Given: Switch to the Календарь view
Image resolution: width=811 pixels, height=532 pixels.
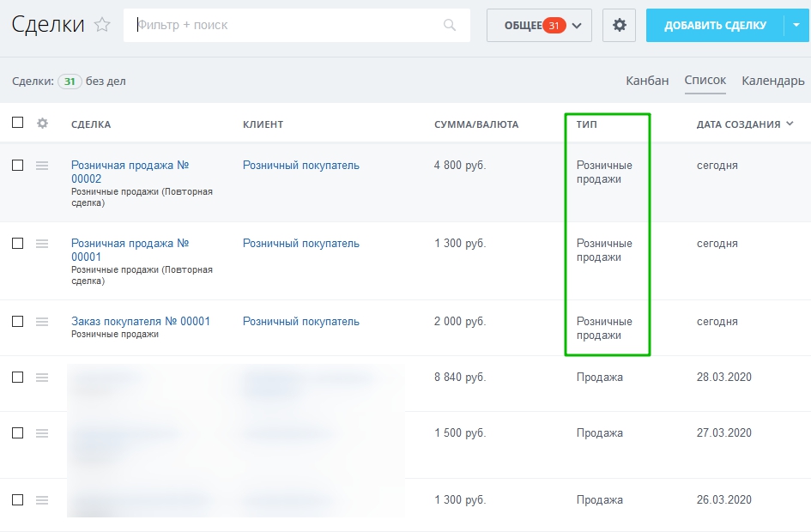Looking at the screenshot, I should tap(772, 81).
